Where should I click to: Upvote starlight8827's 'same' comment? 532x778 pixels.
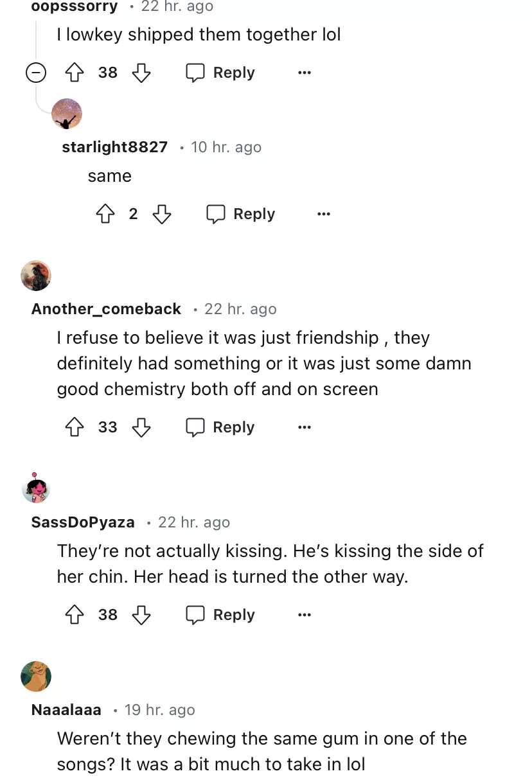(105, 214)
